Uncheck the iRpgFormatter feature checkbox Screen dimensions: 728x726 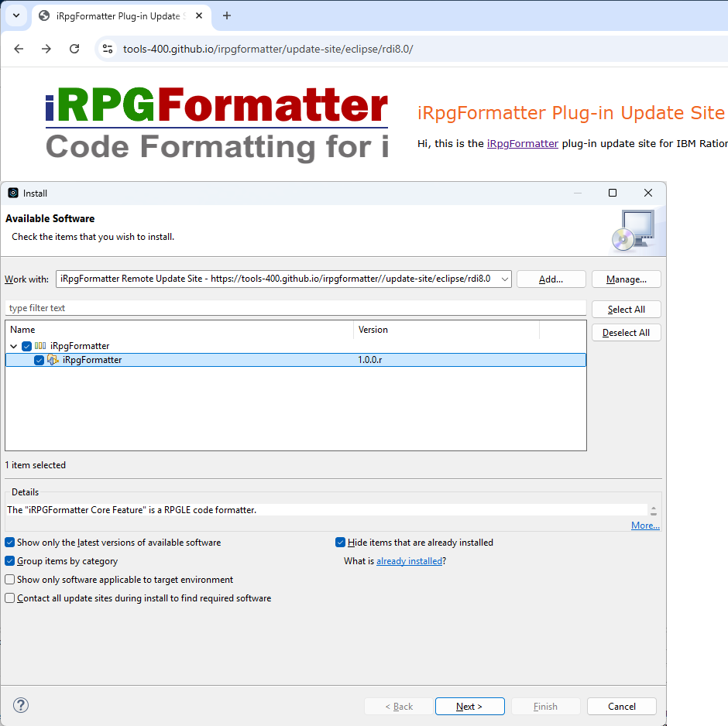(39, 360)
